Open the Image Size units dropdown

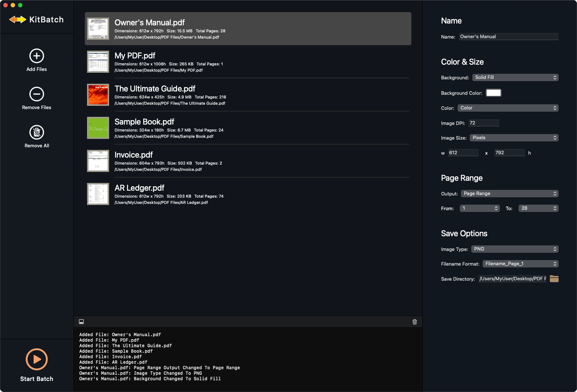514,138
